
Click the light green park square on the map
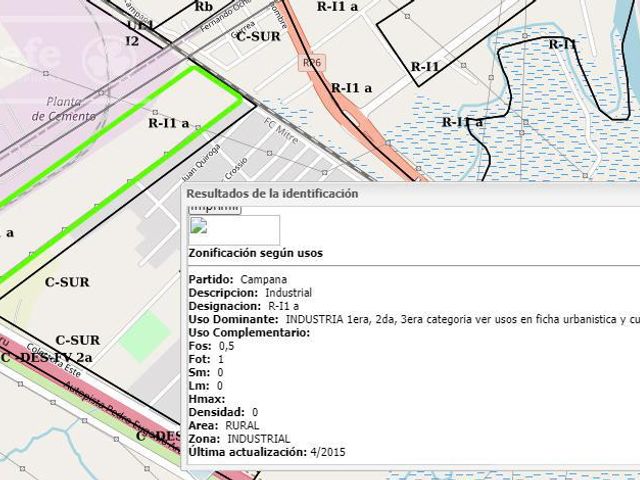[x=145, y=336]
